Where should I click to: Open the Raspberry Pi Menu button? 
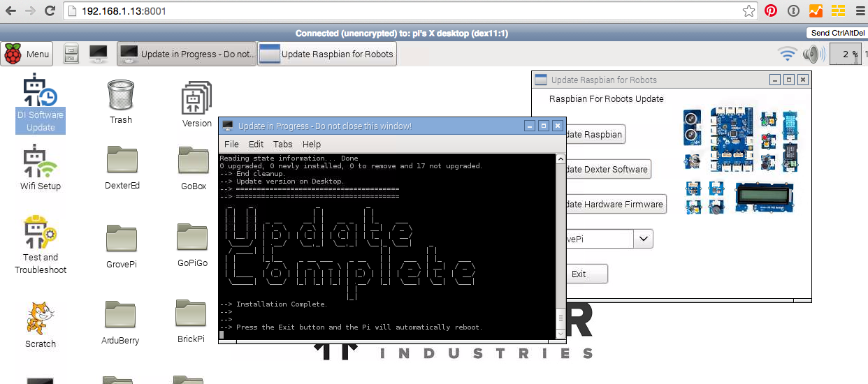click(27, 54)
